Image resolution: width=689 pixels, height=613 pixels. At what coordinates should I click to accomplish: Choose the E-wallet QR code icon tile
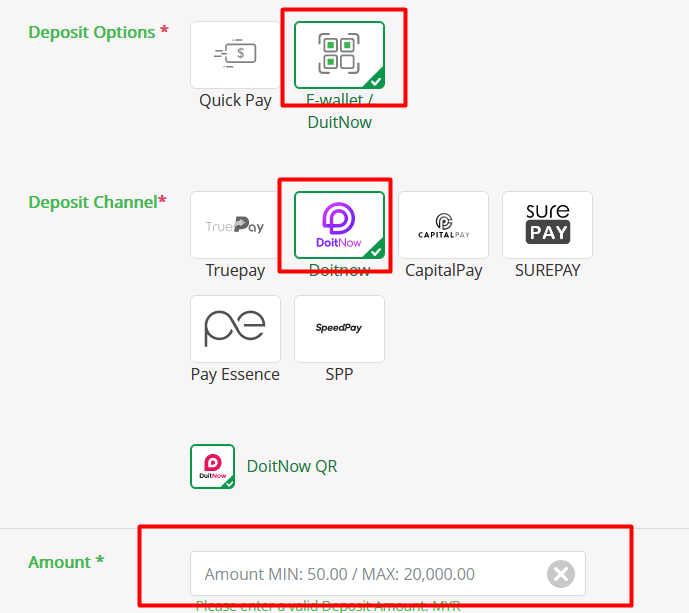pos(339,55)
